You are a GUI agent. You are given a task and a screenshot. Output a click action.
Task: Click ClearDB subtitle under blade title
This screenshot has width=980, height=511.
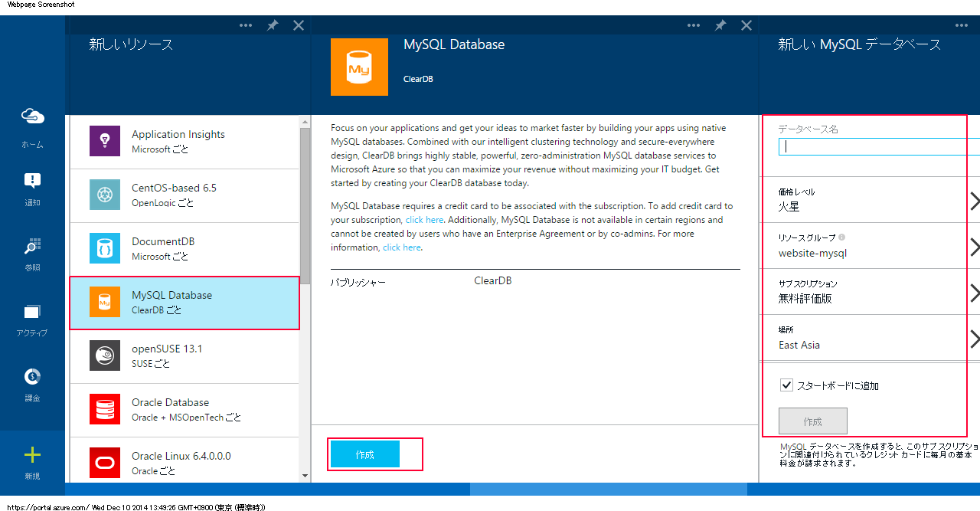point(418,79)
